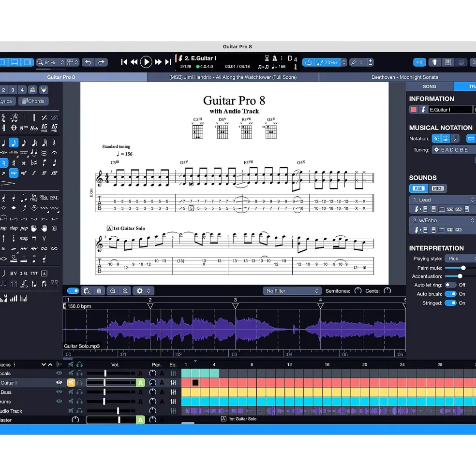Zoom in the audio waveform
Image resolution: width=476 pixels, height=476 pixels.
(125, 291)
